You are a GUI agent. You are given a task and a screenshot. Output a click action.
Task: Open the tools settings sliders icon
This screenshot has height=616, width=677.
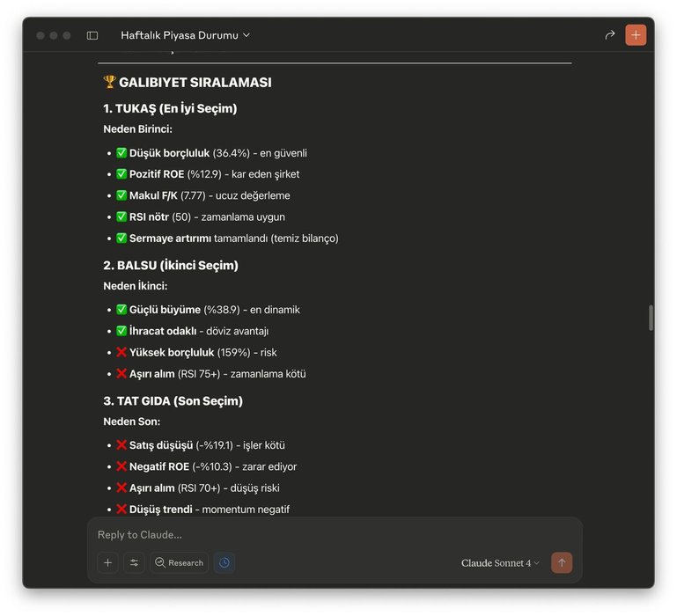[135, 562]
